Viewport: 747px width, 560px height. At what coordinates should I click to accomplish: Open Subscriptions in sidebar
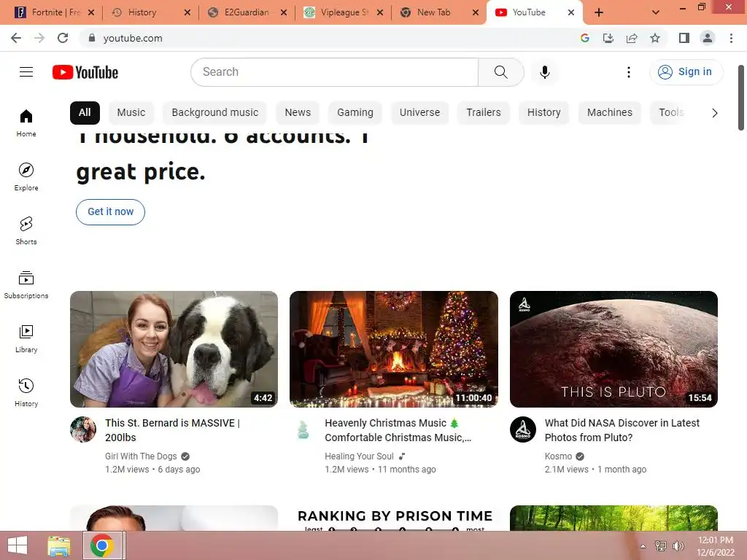click(26, 284)
